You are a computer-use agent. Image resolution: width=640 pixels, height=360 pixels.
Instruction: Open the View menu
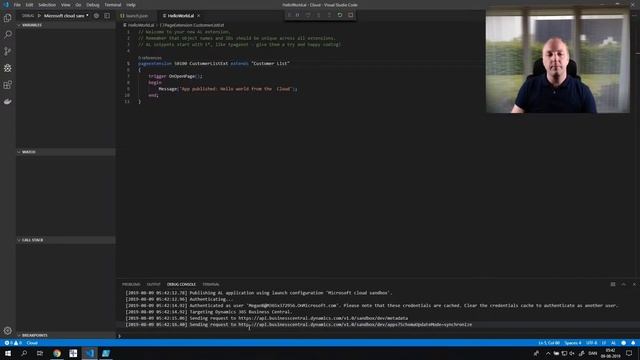pos(66,5)
